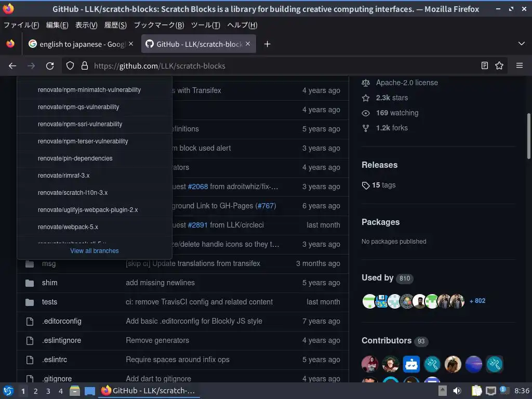Open issue #767 link

click(x=265, y=206)
